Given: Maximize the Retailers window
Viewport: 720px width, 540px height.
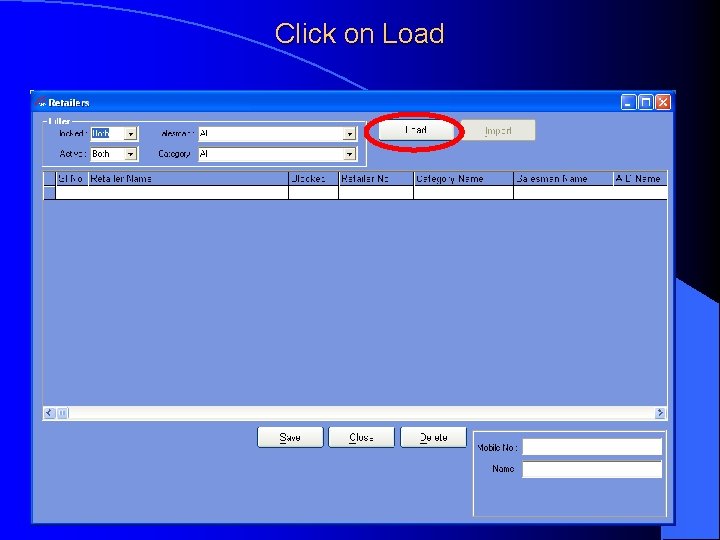Looking at the screenshot, I should tap(646, 102).
